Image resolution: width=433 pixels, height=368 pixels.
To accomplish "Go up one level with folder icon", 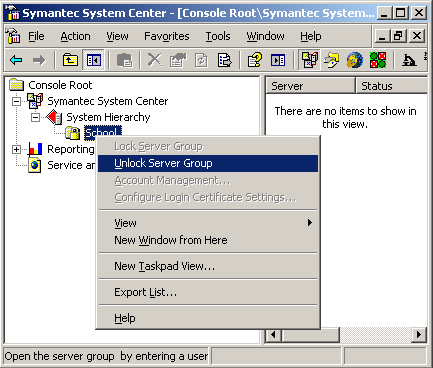I will coord(70,60).
